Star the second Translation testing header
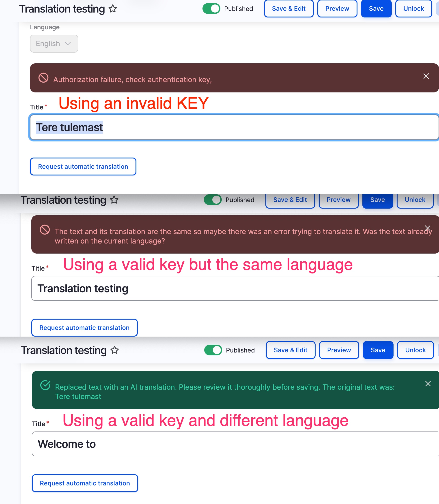The image size is (439, 504). pos(114,200)
